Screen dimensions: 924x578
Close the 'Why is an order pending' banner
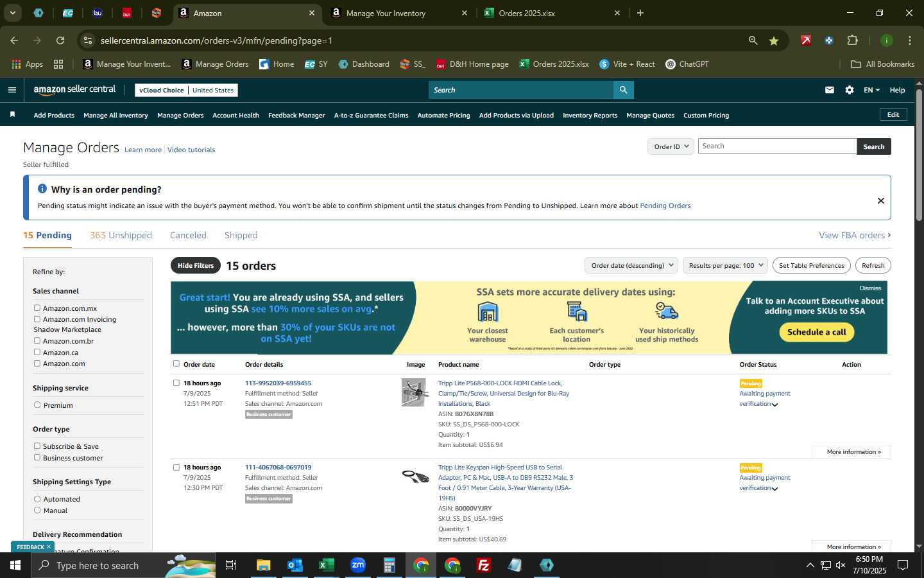coord(881,200)
